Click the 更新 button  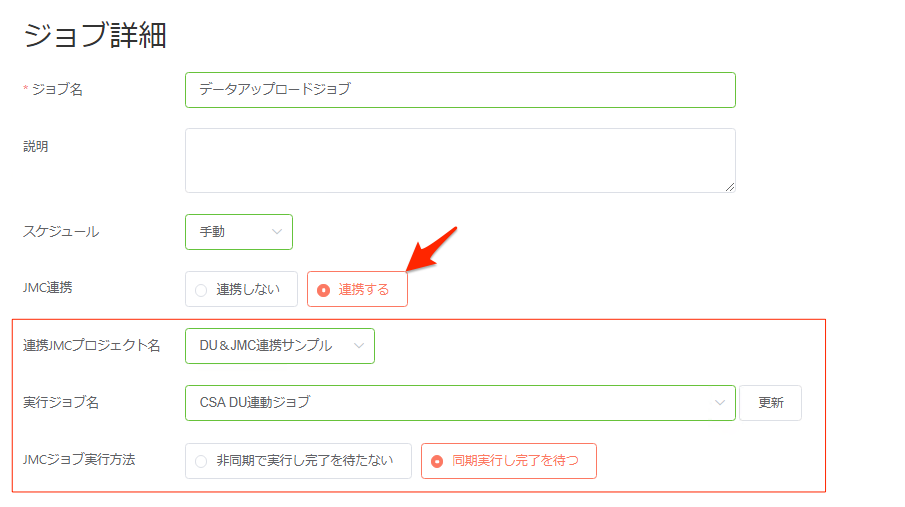[771, 402]
